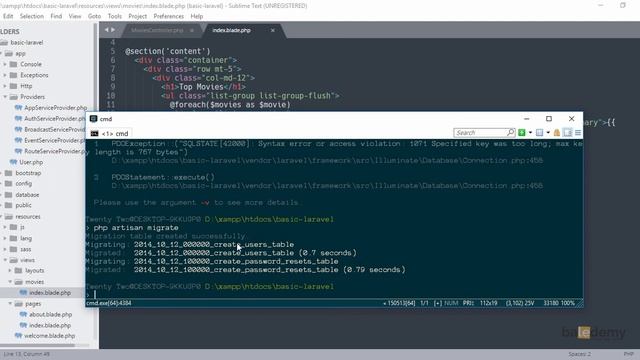This screenshot has width=640, height=360.
Task: Click the Exceptions folder icon
Action: click(x=13, y=75)
